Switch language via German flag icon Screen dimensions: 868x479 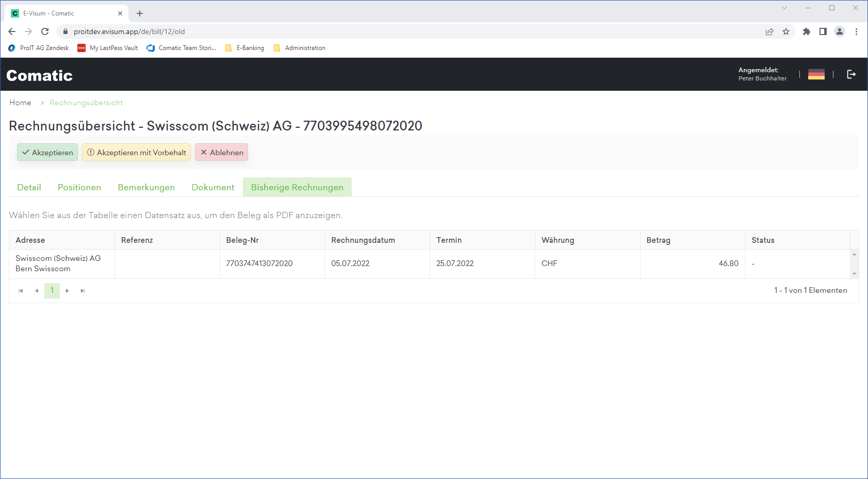click(816, 74)
